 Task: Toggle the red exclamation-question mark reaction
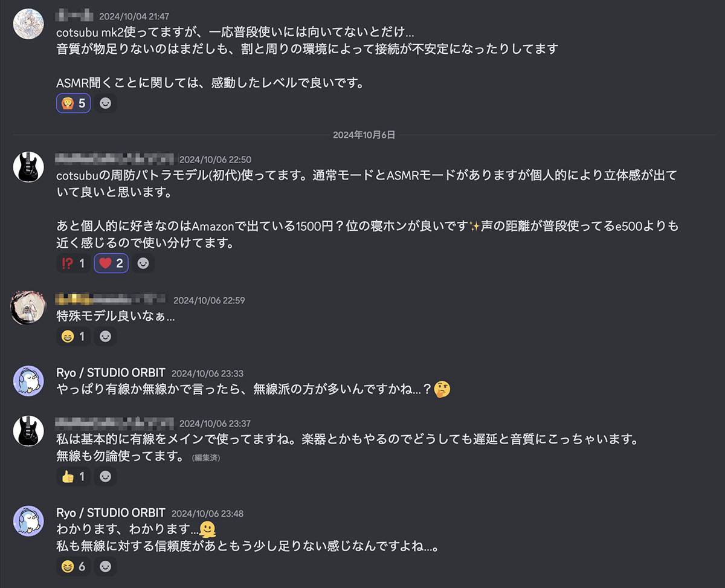tap(74, 263)
